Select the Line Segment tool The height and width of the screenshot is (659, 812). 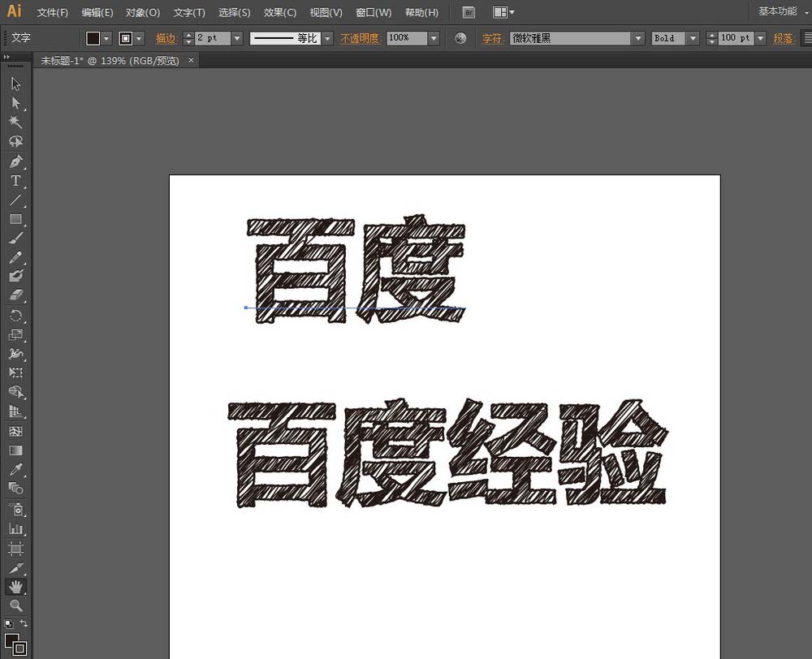point(15,200)
